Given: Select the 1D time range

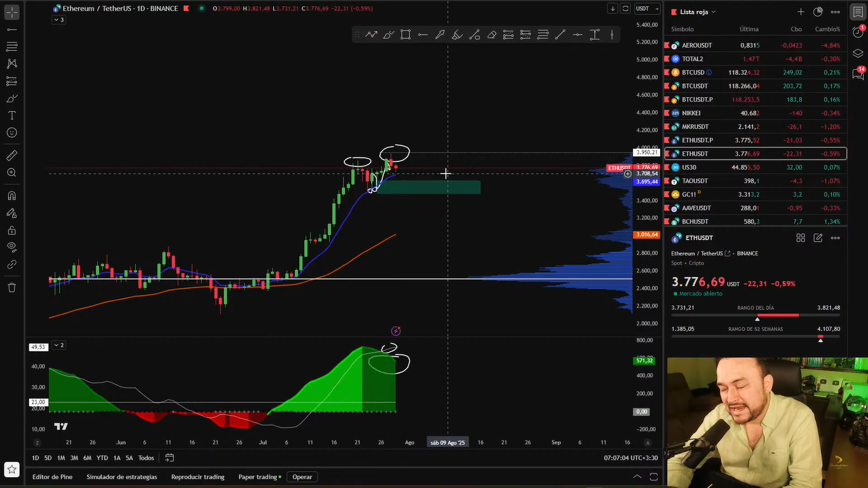Looking at the screenshot, I should 36,457.
